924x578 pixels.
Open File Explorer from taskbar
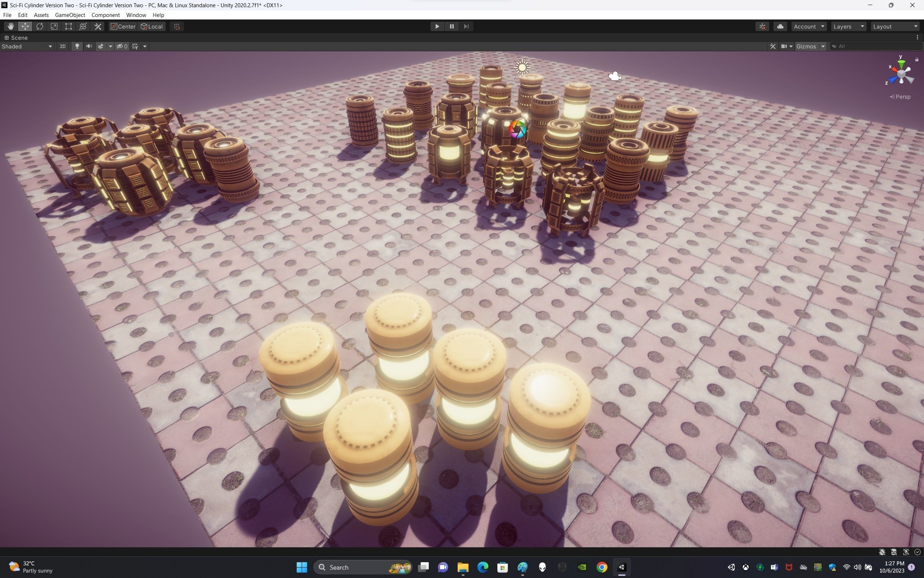coord(463,567)
